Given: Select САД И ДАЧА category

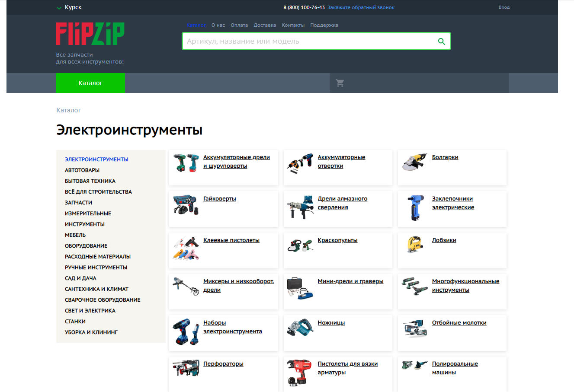Looking at the screenshot, I should [x=80, y=278].
